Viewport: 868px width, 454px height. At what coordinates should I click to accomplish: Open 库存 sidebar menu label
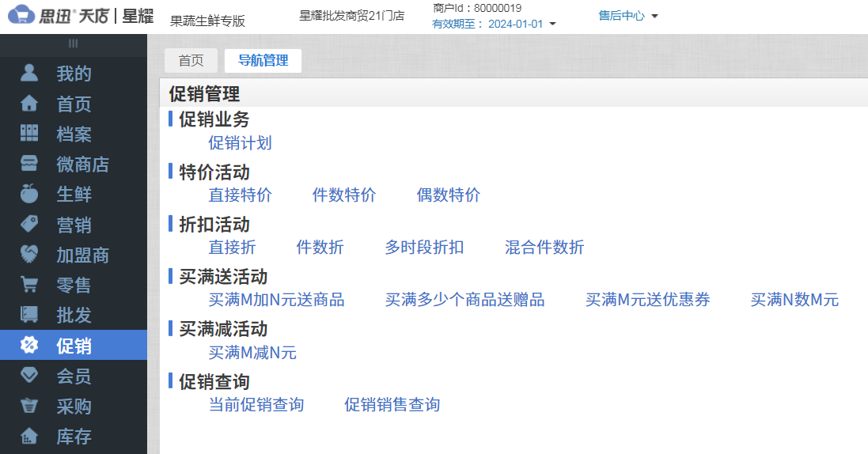coord(74,437)
